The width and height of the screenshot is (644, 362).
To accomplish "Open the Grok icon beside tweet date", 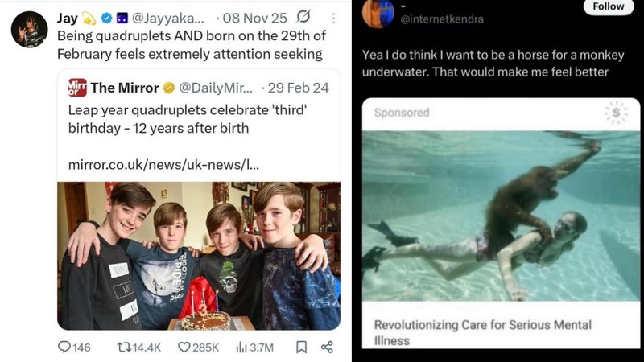I will click(x=305, y=17).
